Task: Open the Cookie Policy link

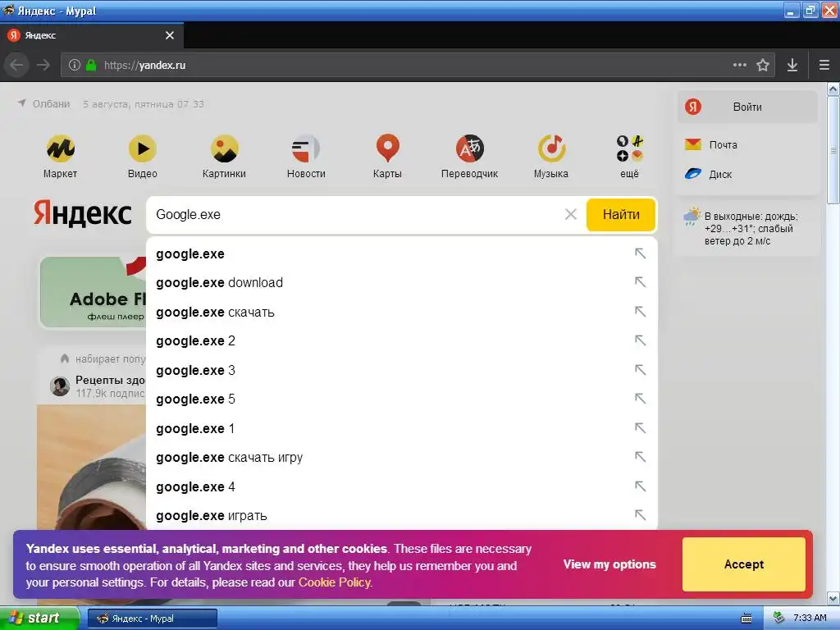Action: 335,582
